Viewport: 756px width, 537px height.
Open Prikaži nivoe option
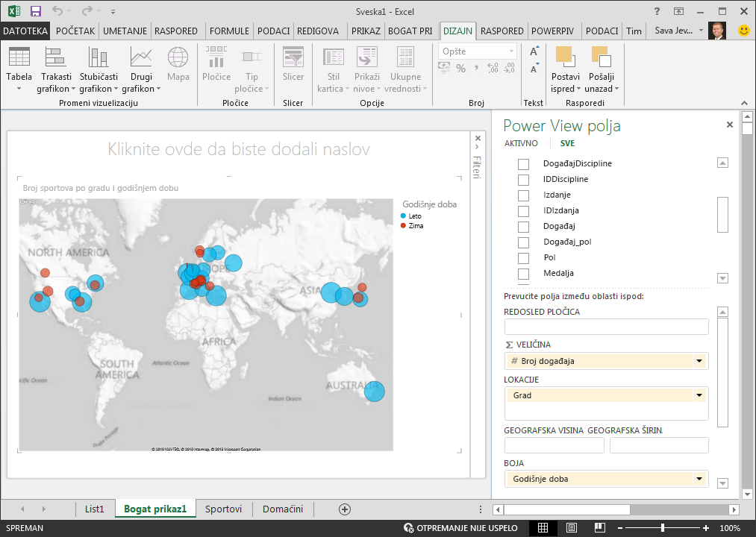click(x=367, y=69)
